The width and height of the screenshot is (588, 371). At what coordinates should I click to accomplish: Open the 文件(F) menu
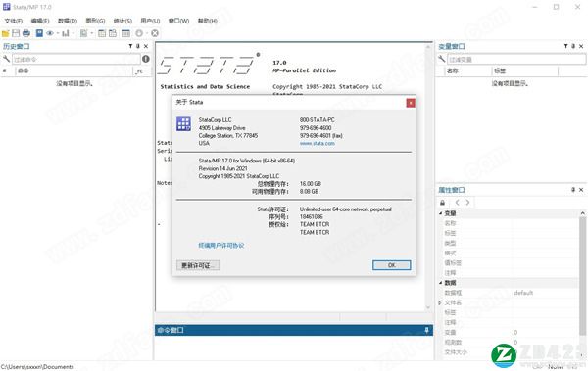pos(14,21)
